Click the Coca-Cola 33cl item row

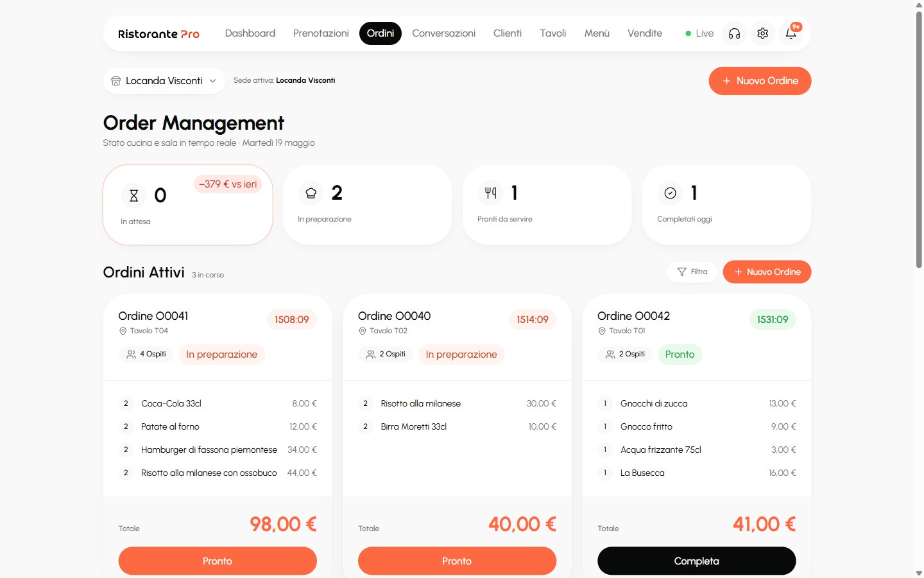pos(218,403)
